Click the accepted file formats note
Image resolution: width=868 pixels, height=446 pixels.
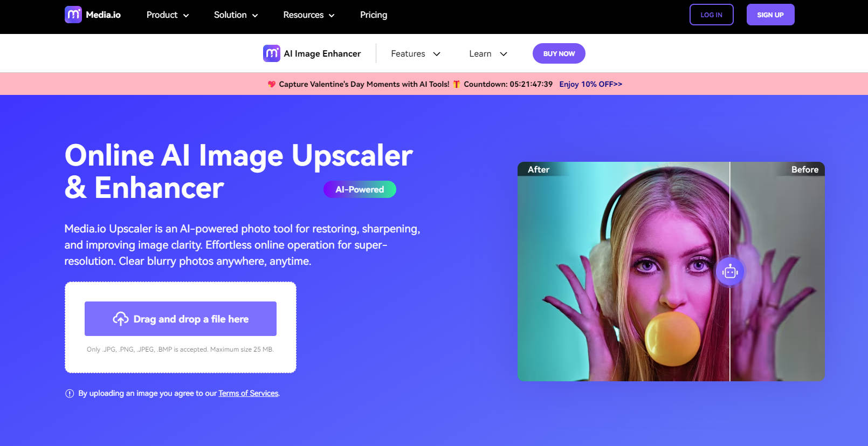pos(181,349)
